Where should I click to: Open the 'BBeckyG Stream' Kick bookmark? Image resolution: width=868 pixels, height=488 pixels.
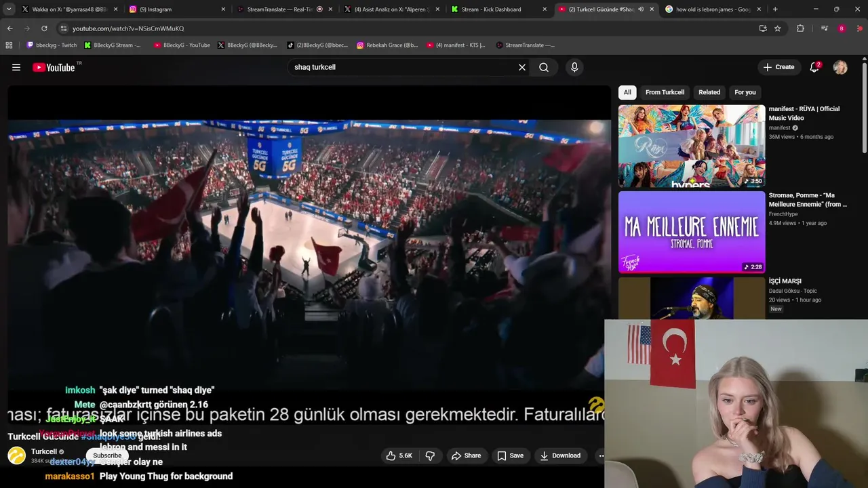tap(113, 45)
